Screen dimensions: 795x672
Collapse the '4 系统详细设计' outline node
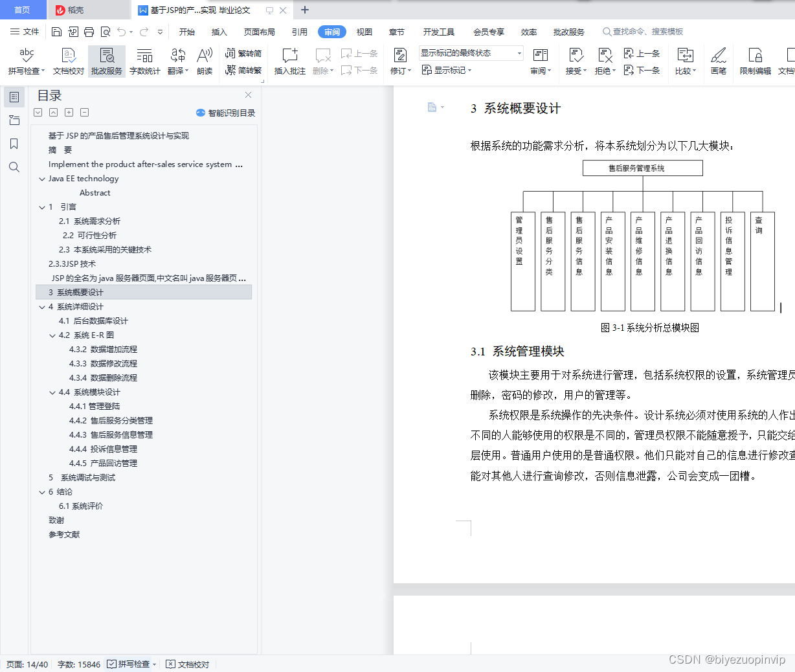pyautogui.click(x=42, y=308)
